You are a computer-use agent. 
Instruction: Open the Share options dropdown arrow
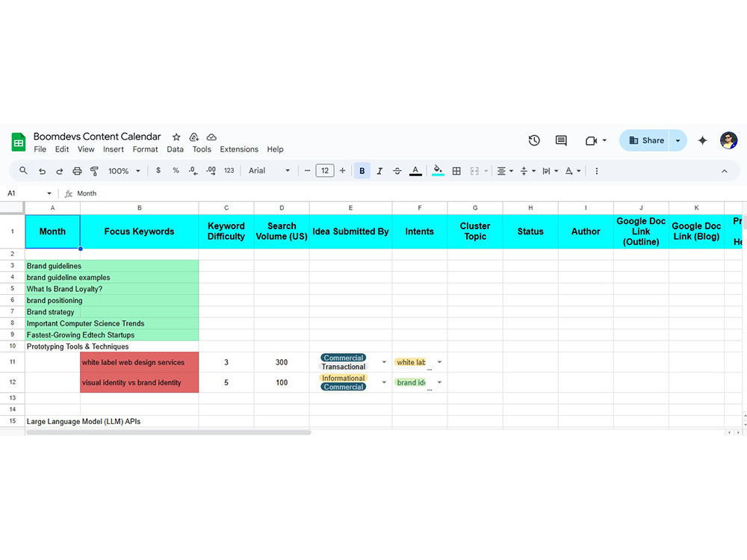pyautogui.click(x=678, y=140)
